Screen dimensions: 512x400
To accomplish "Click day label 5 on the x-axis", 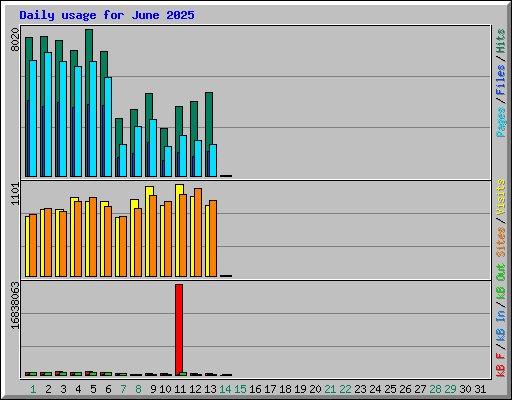I will pos(93,389).
